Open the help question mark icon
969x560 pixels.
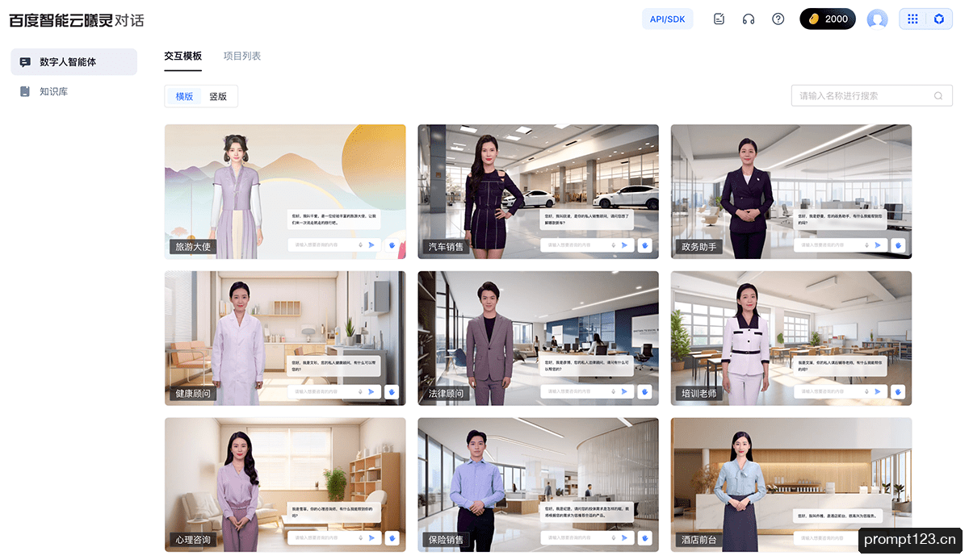point(778,19)
